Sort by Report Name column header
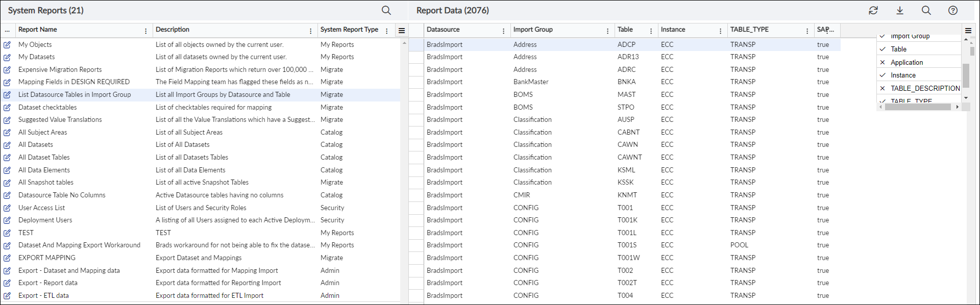The width and height of the screenshot is (980, 305). coord(38,30)
